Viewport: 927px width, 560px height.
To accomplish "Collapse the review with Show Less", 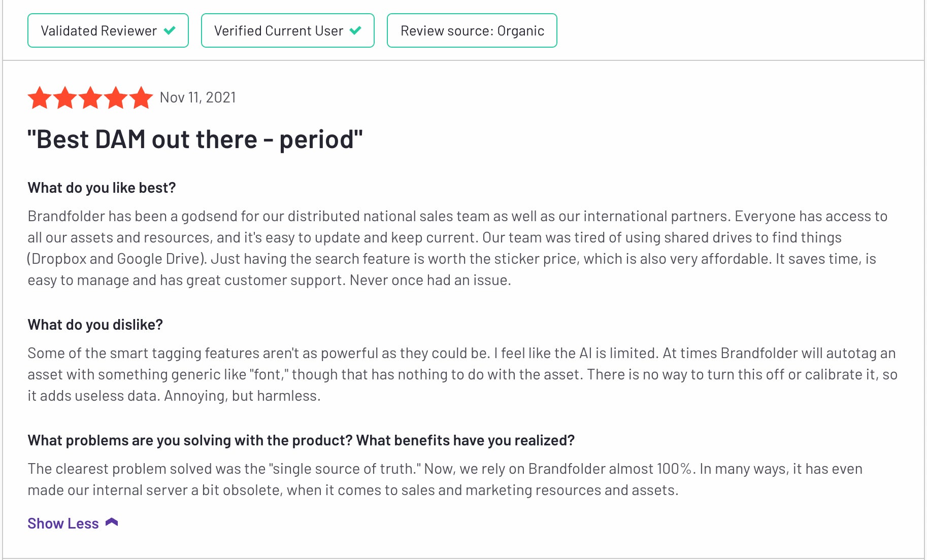I will pyautogui.click(x=63, y=523).
